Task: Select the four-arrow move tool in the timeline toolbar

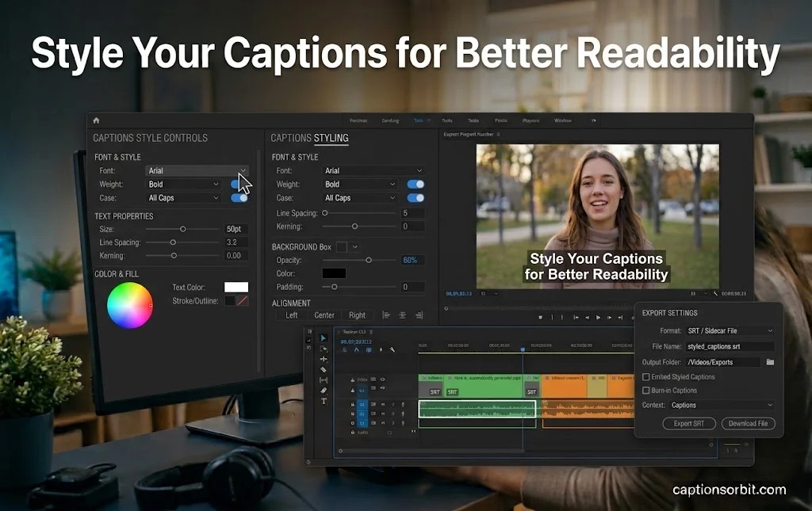Action: (x=324, y=359)
